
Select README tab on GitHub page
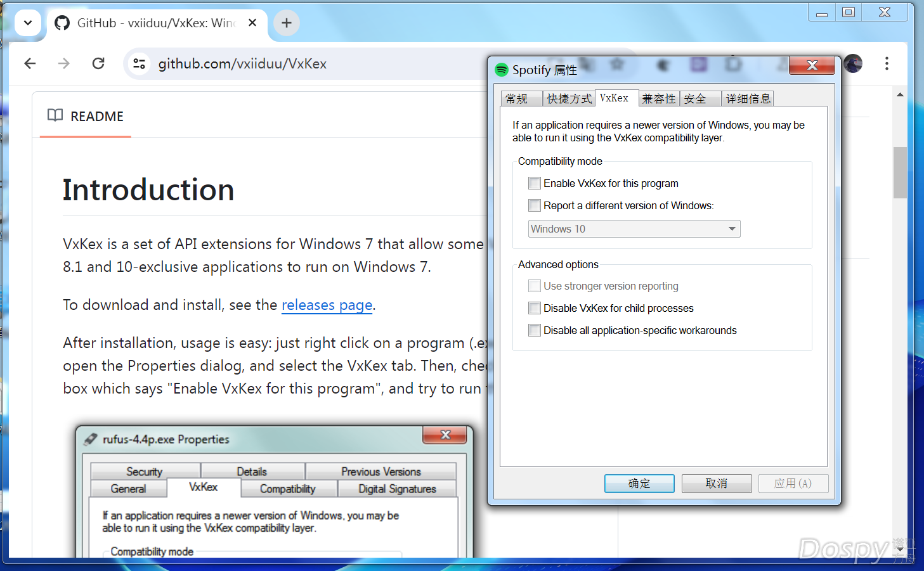[86, 116]
